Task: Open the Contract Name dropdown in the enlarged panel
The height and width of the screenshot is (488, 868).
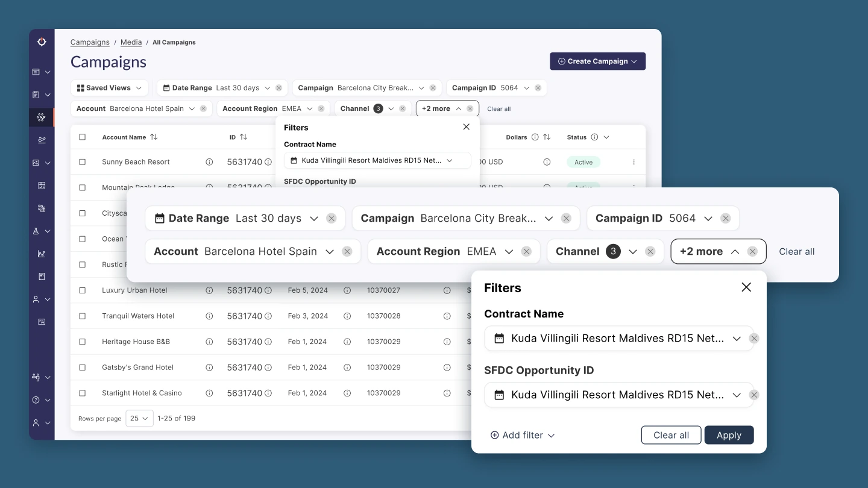Action: (619, 339)
